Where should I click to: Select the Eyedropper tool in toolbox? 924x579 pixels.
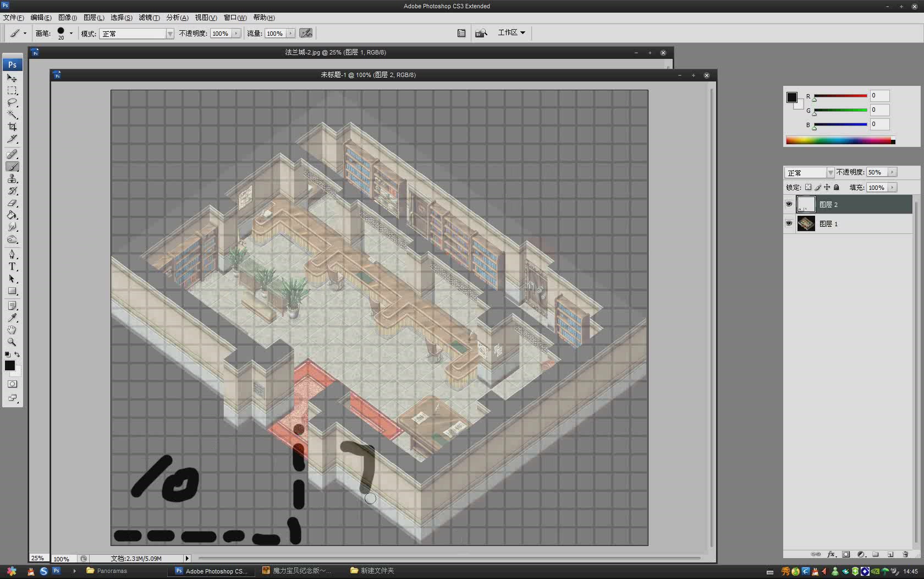(12, 318)
